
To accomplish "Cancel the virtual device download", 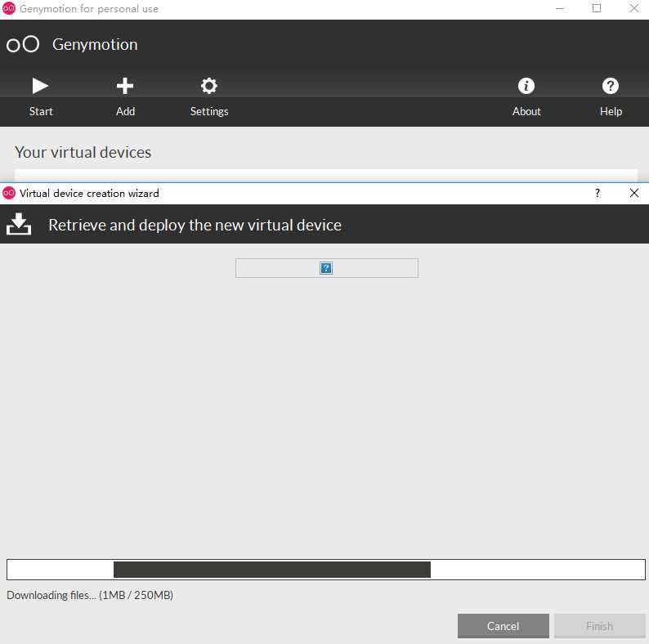I will point(504,626).
